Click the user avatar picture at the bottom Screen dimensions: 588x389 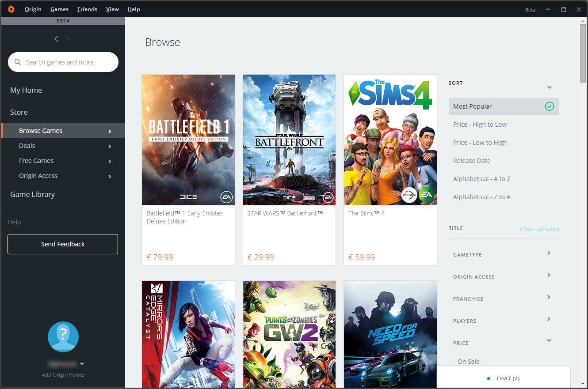pyautogui.click(x=63, y=336)
